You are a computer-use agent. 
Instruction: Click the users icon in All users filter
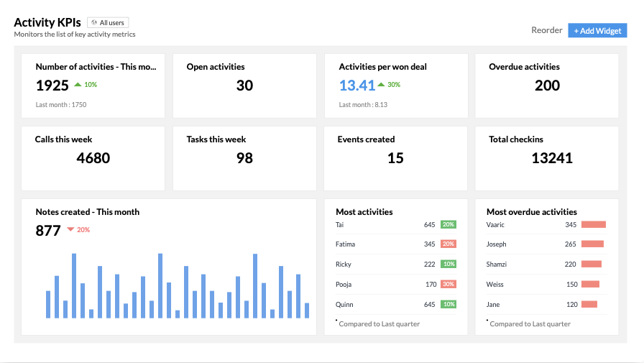click(x=94, y=23)
